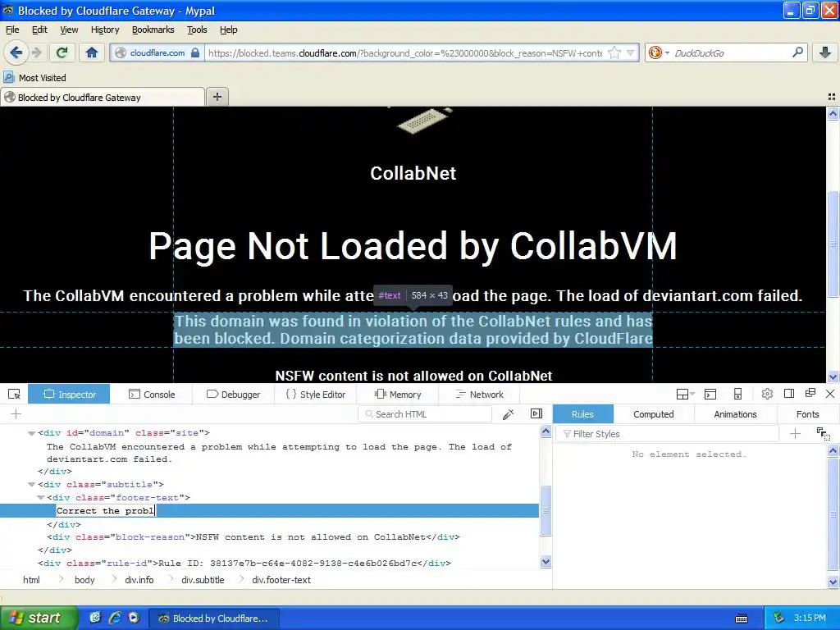840x630 pixels.
Task: Launch Internet Explorer from quick launch
Action: pyautogui.click(x=115, y=618)
